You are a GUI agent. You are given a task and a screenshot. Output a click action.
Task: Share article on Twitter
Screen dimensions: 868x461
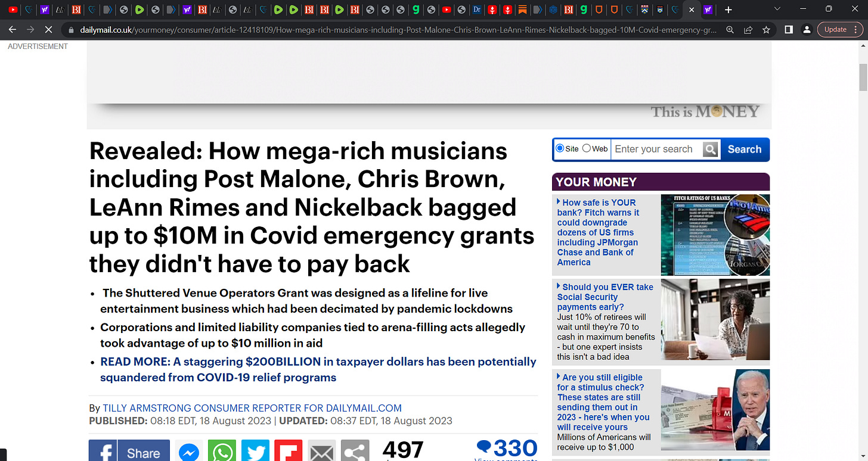(x=255, y=451)
